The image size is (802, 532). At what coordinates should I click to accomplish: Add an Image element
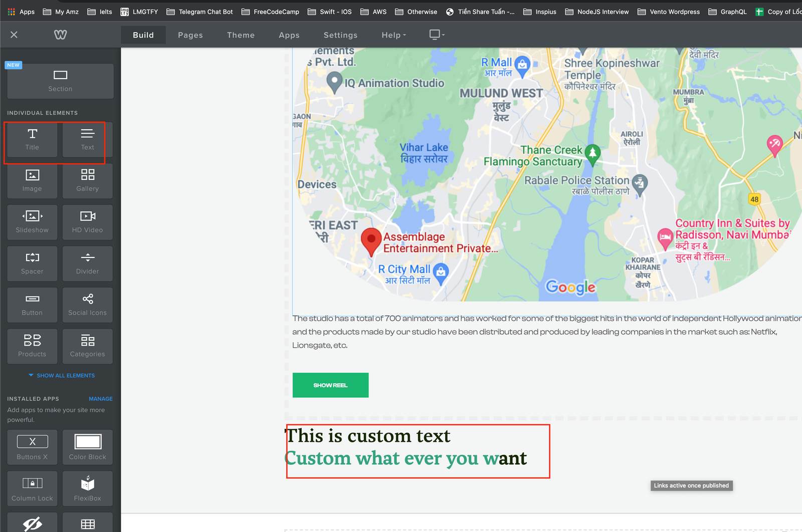coord(32,180)
